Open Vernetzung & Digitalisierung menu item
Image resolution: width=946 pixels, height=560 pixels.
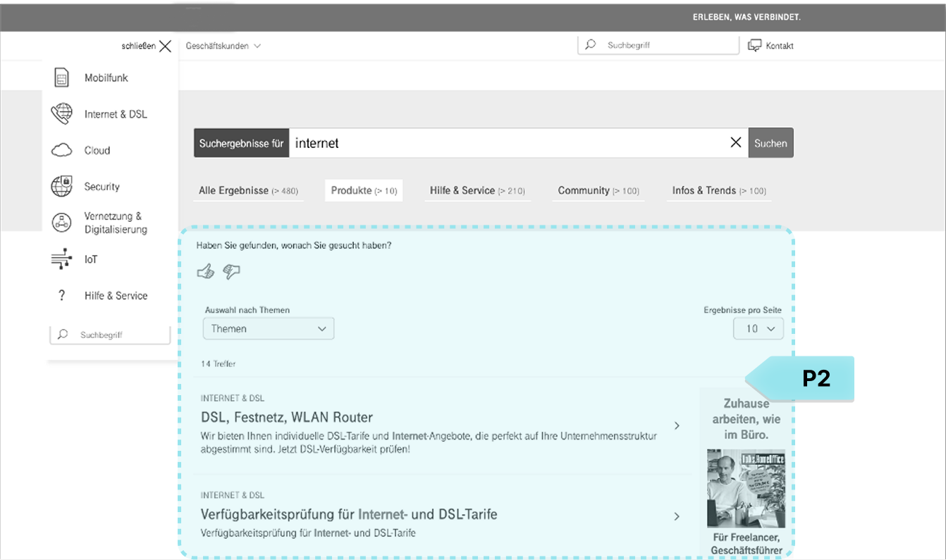click(116, 223)
